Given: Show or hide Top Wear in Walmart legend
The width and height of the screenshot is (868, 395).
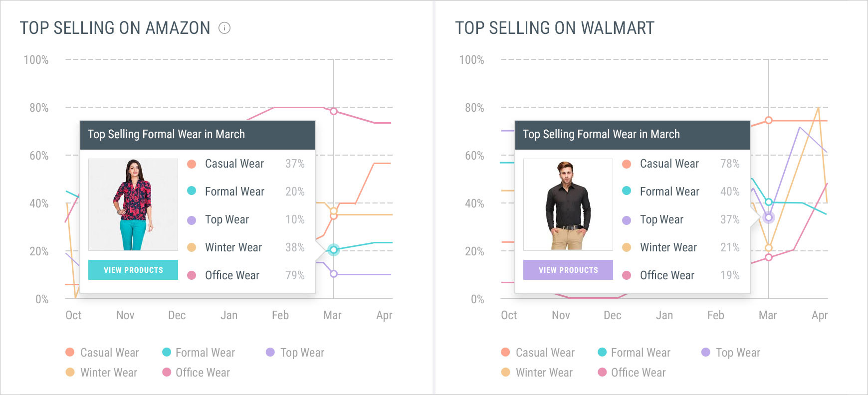Looking at the screenshot, I should [x=730, y=353].
